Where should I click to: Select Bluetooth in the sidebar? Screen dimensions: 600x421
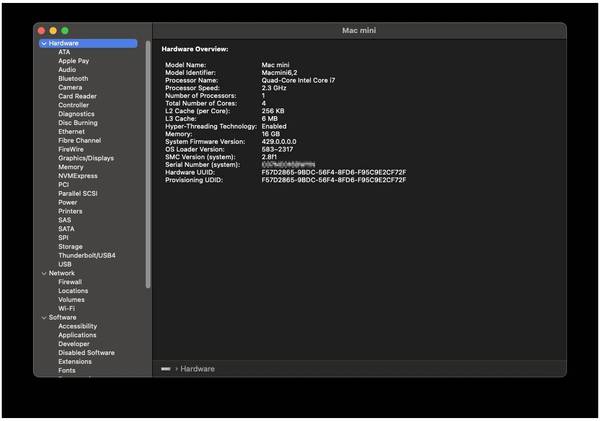[73, 78]
